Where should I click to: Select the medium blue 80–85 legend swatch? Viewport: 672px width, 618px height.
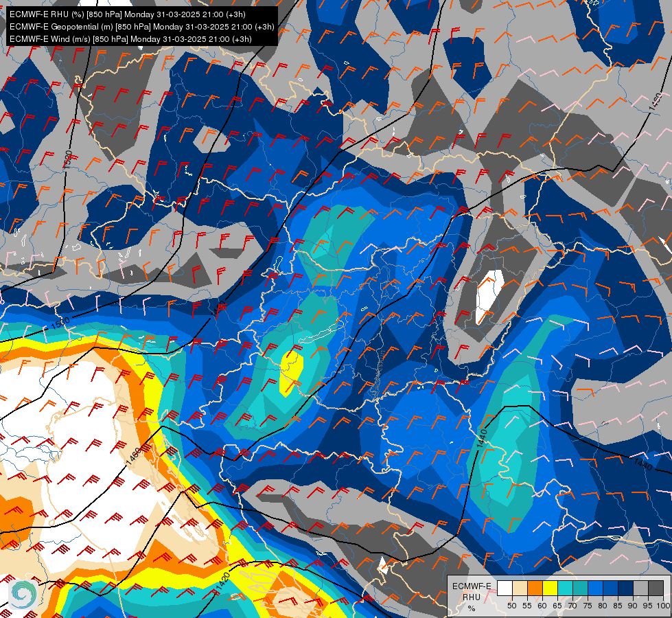611,588
